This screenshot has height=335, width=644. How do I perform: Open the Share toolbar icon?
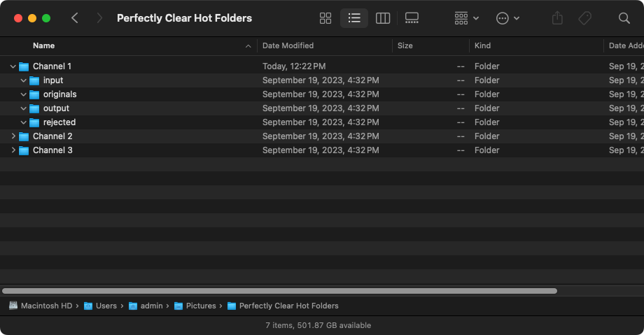pos(557,18)
